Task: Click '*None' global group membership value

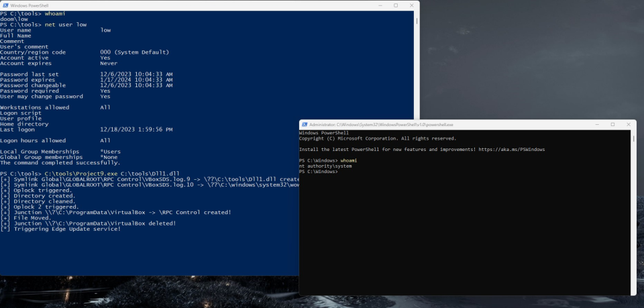Action: click(109, 157)
